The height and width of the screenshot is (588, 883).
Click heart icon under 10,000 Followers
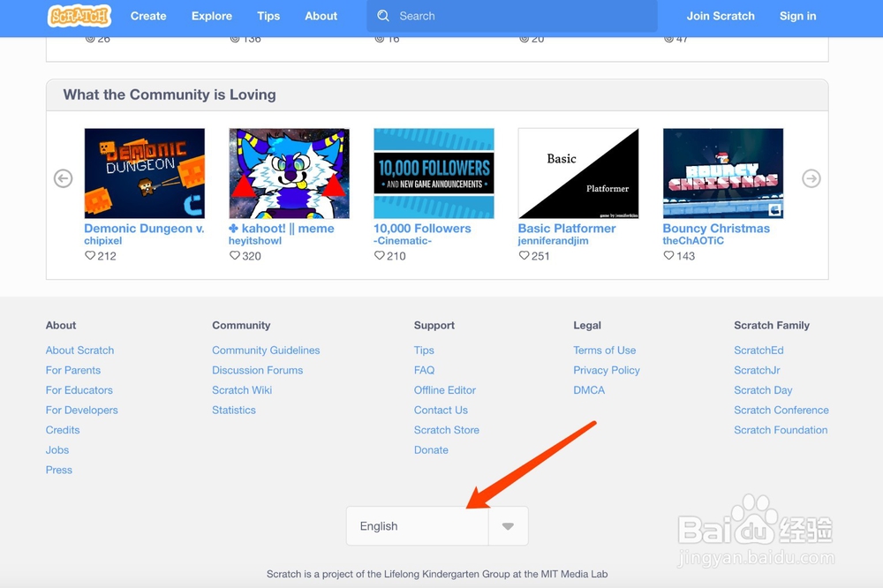(x=380, y=256)
